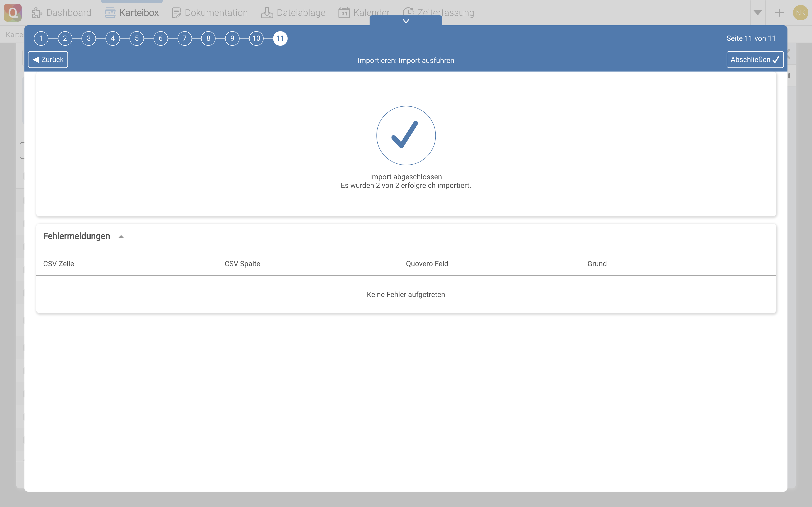This screenshot has width=812, height=507.
Task: Click the CSV Zeile column header
Action: pyautogui.click(x=59, y=263)
